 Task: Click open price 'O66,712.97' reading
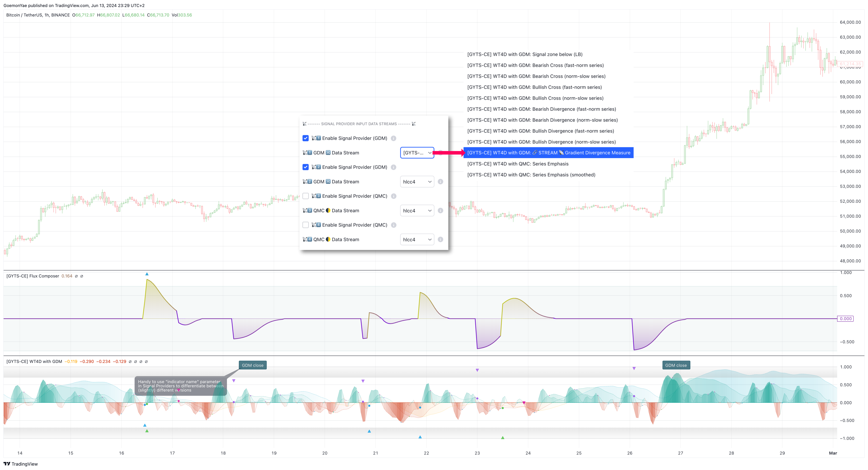pos(84,15)
